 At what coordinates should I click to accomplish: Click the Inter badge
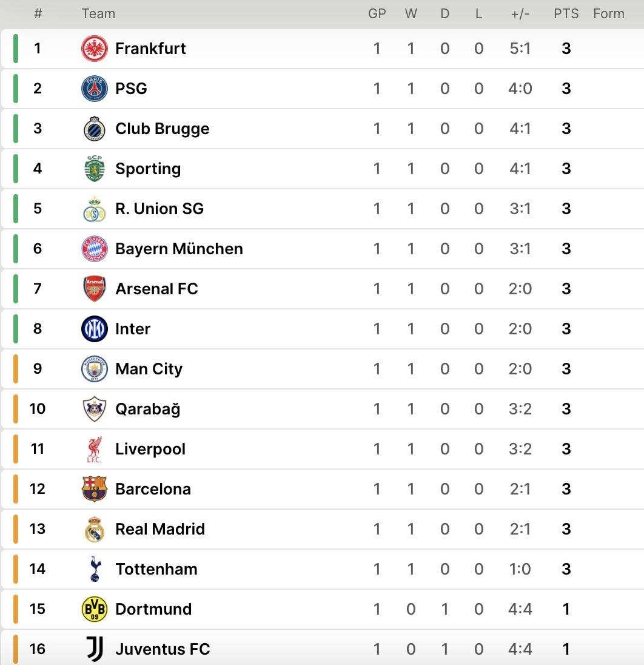(94, 329)
